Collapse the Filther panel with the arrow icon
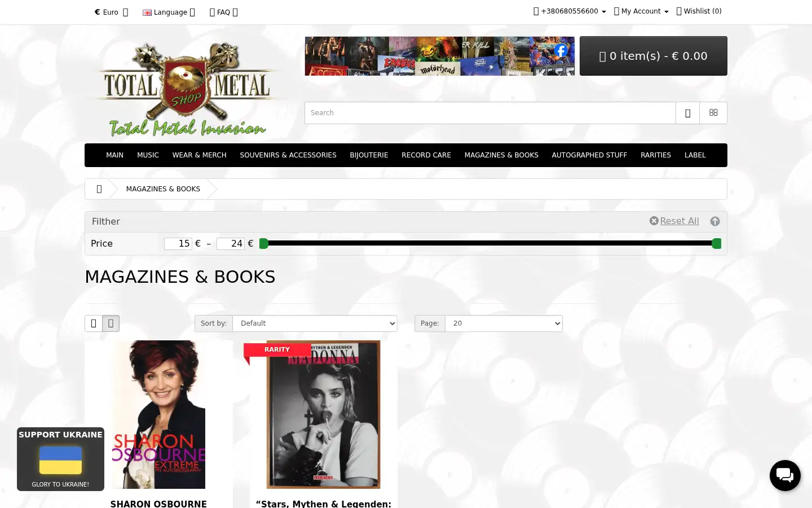Screen dimensions: 812x508 tap(715, 221)
